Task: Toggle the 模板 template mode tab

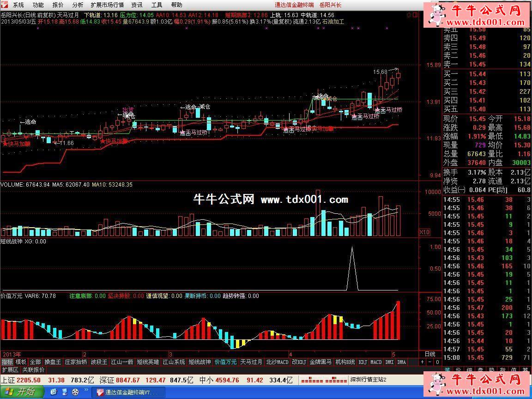Action: point(21,362)
